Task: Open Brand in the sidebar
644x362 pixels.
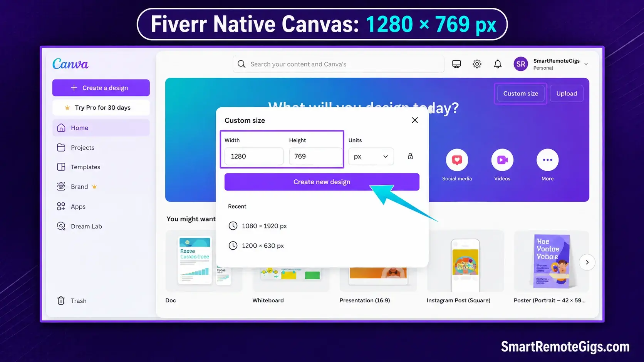Action: (101, 187)
